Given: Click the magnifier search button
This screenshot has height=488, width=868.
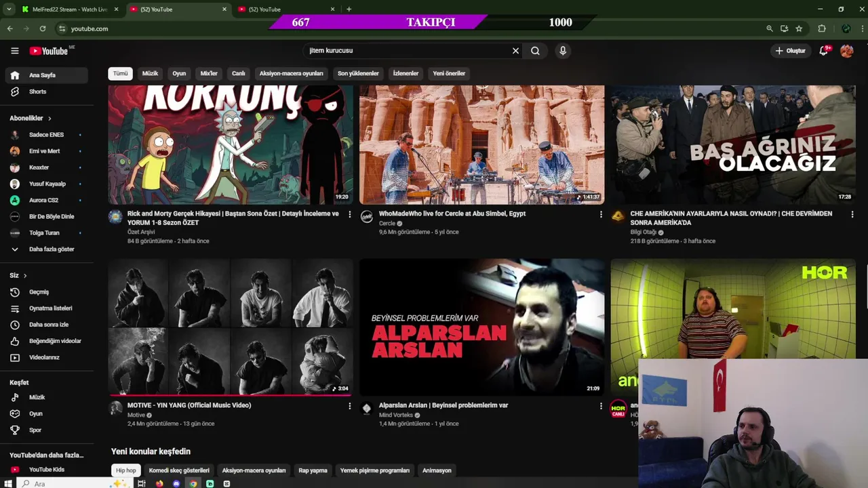Looking at the screenshot, I should coord(535,51).
